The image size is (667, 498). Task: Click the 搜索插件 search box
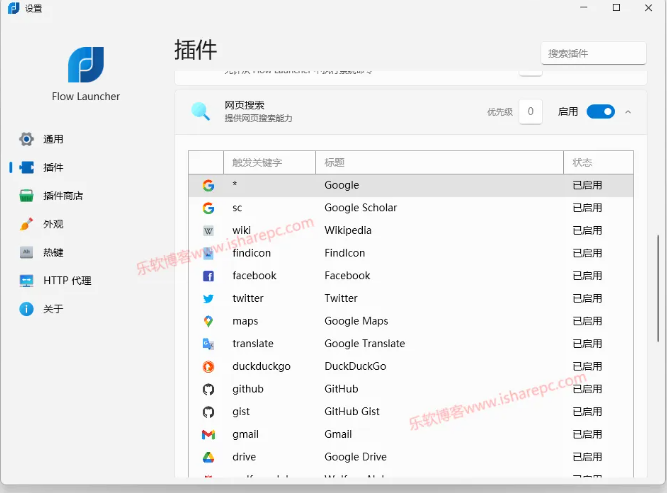(x=593, y=53)
